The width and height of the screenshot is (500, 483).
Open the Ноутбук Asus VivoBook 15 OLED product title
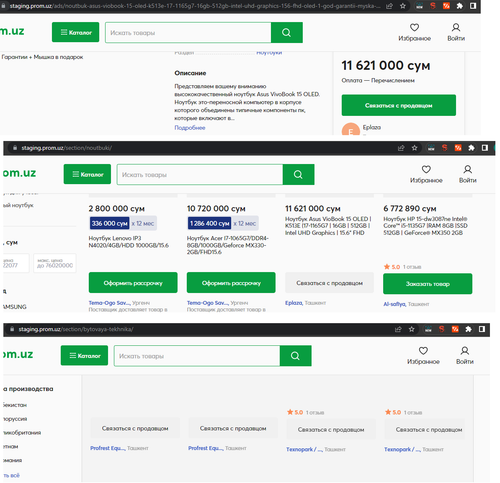[328, 226]
